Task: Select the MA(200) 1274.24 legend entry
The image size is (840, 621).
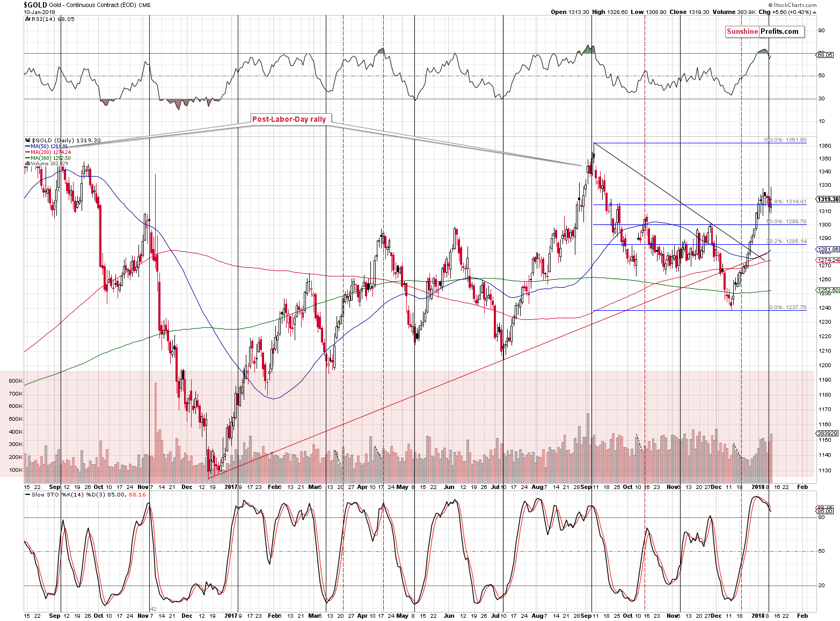Action: click(x=48, y=152)
